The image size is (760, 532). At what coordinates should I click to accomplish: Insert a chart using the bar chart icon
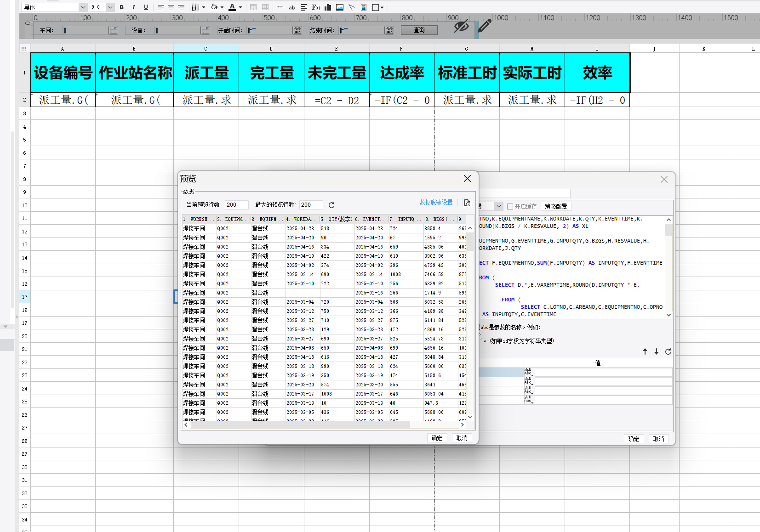click(328, 7)
